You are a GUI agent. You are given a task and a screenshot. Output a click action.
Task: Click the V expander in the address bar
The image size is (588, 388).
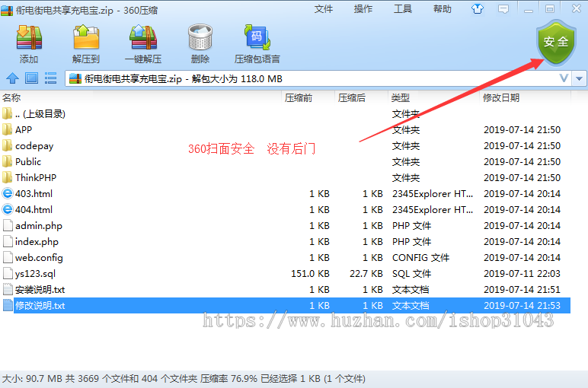pyautogui.click(x=564, y=78)
